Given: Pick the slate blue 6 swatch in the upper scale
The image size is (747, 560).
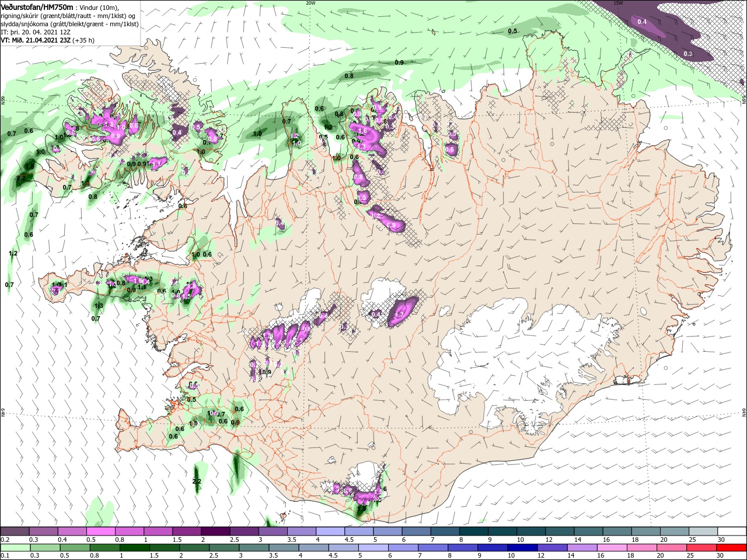Looking at the screenshot, I should [417, 531].
